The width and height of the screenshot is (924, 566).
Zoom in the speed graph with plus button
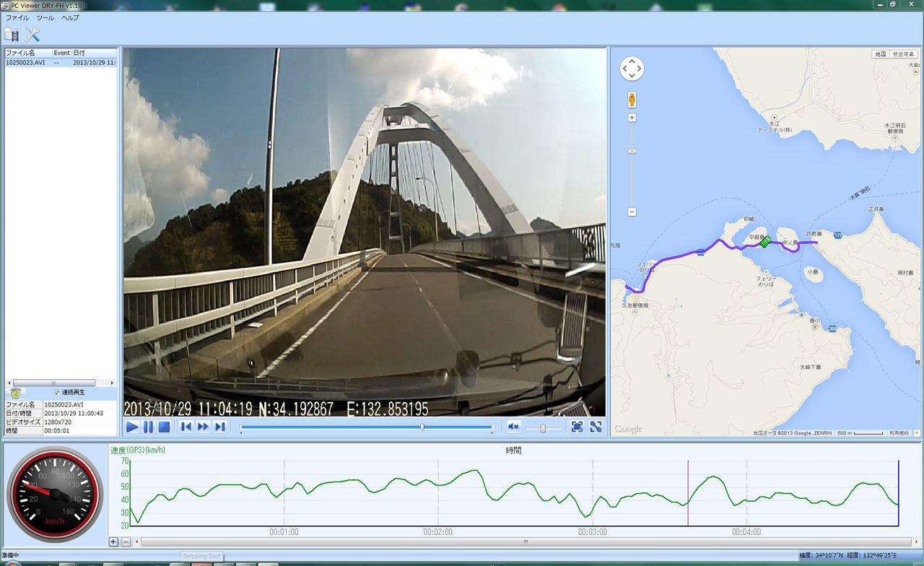tap(113, 541)
